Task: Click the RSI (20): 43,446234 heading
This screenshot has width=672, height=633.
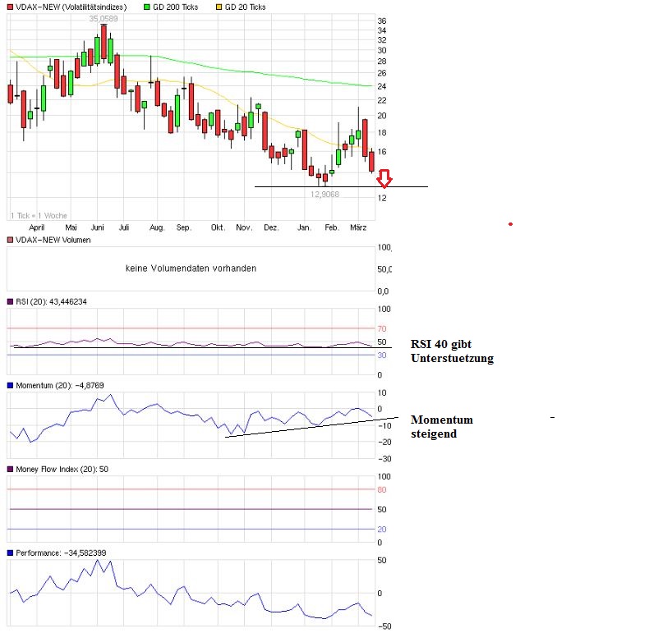Action: pyautogui.click(x=51, y=301)
